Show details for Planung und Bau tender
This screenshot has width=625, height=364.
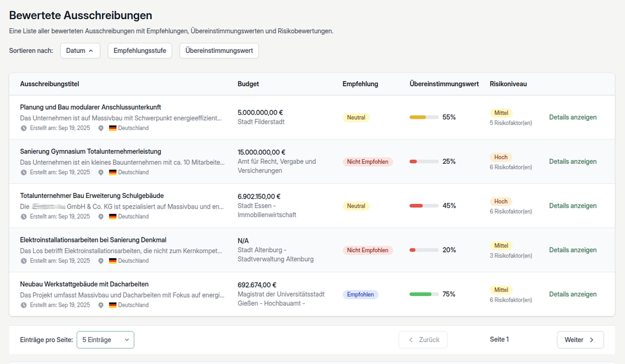(573, 118)
